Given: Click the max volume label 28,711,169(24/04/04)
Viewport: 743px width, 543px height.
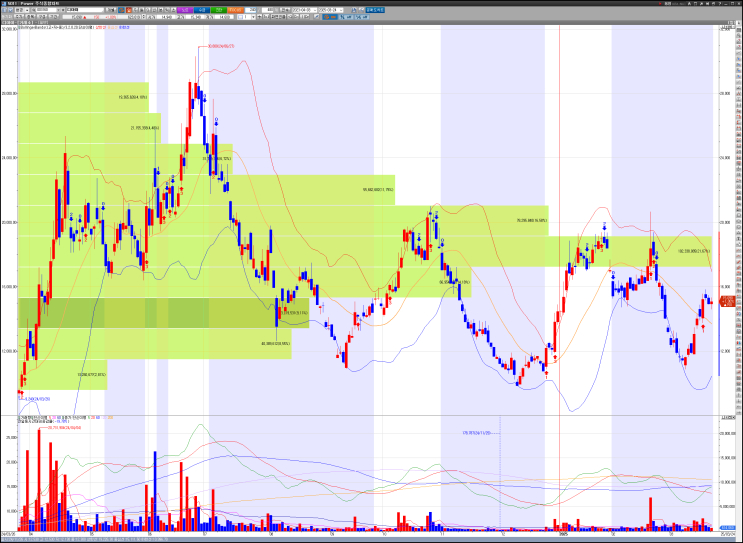Looking at the screenshot, I should click(x=65, y=427).
